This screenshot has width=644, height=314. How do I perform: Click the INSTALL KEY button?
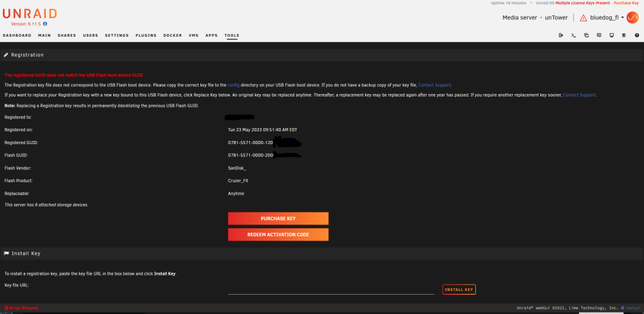point(459,290)
